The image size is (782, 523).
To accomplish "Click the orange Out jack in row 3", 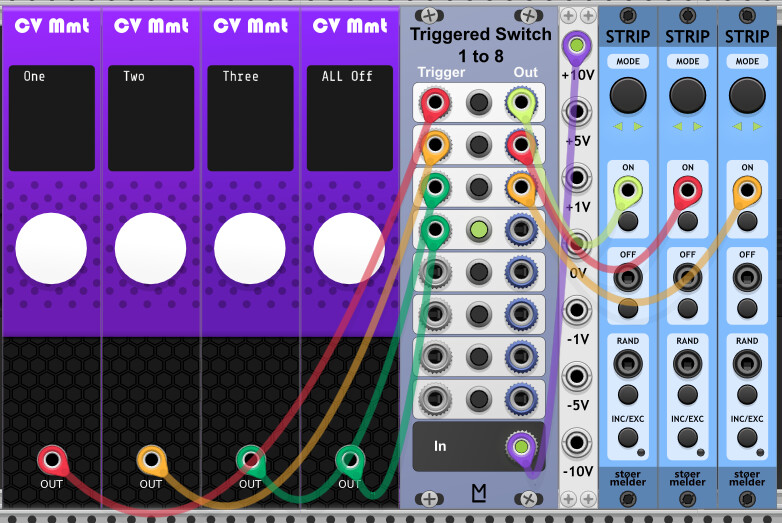I will click(521, 187).
